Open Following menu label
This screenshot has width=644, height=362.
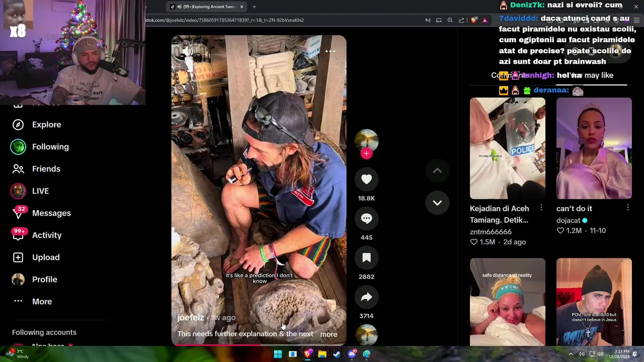tap(50, 147)
